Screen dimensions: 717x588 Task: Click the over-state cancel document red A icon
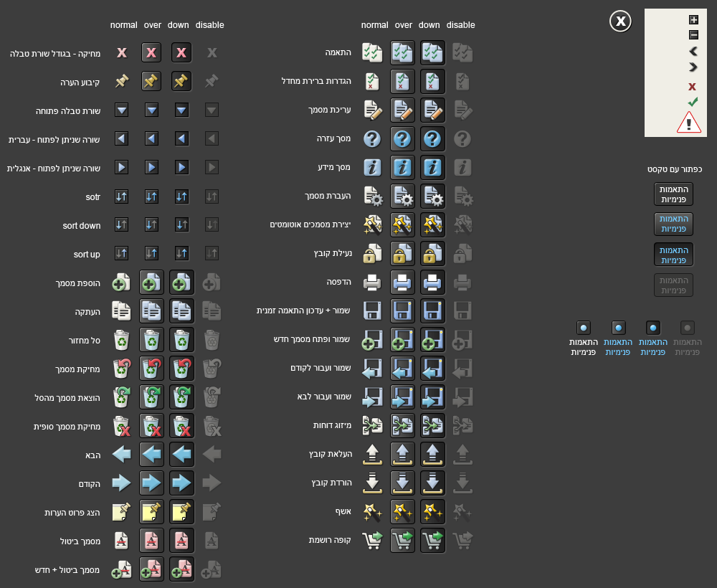coord(151,541)
